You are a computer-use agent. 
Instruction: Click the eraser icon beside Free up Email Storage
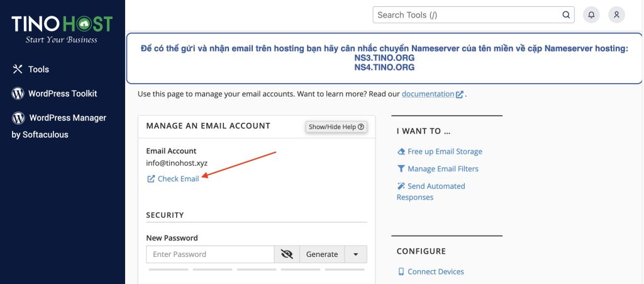[401, 152]
